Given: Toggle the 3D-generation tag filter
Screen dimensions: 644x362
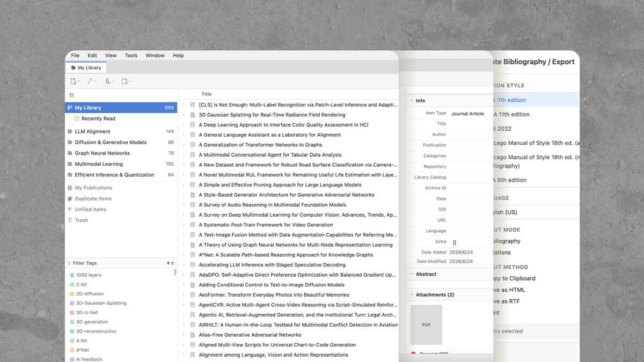Looking at the screenshot, I should coord(89,322).
